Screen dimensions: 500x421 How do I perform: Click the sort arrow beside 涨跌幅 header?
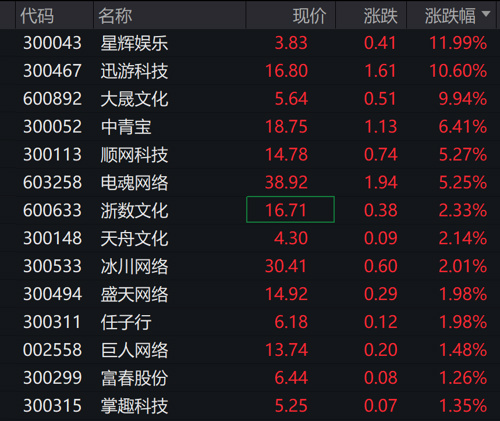tap(486, 14)
